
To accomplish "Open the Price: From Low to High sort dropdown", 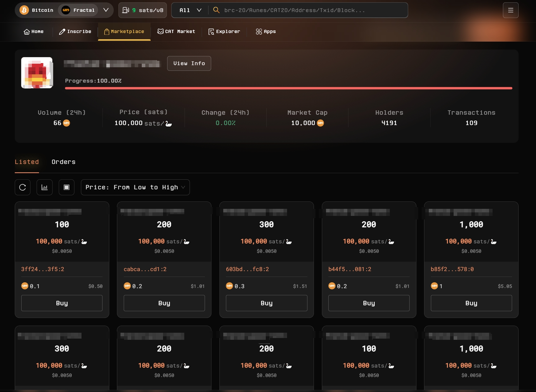I will click(x=135, y=187).
